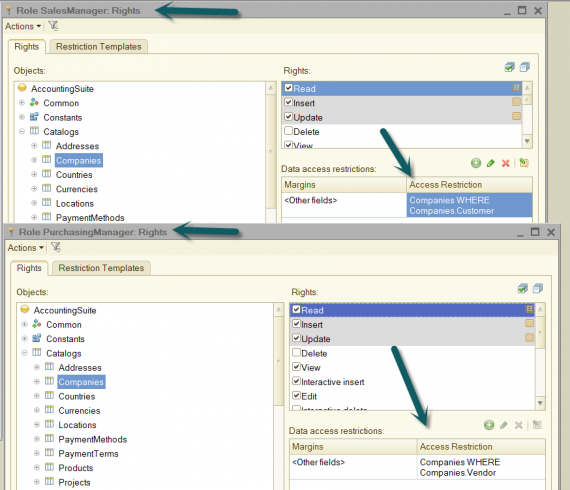
Task: Add restriction with green plus in SalesManager
Action: [x=476, y=163]
